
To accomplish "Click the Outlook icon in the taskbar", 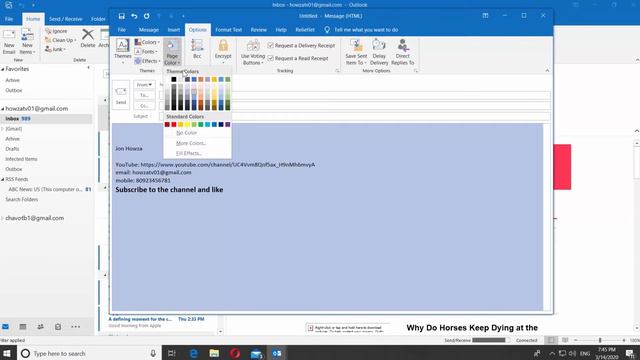I will click(277, 353).
